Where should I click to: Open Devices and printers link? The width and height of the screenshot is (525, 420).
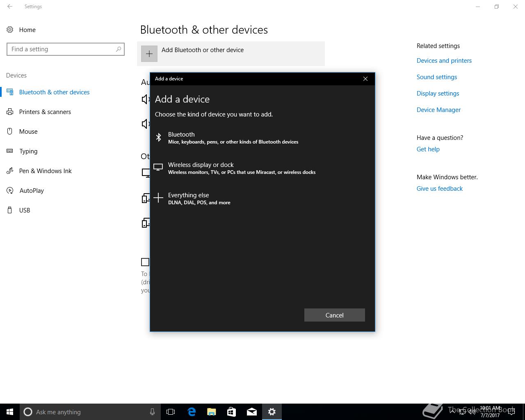tap(444, 61)
